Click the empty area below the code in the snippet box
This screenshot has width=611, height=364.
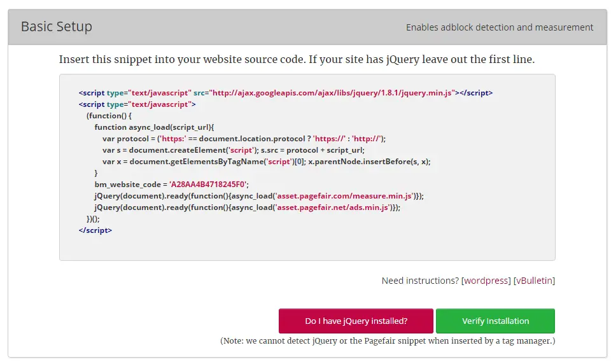(307, 247)
